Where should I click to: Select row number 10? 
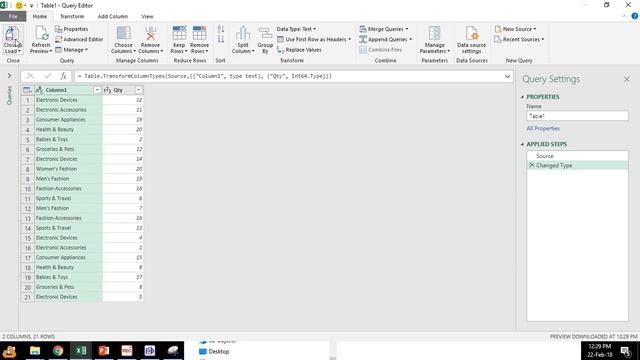click(x=28, y=189)
